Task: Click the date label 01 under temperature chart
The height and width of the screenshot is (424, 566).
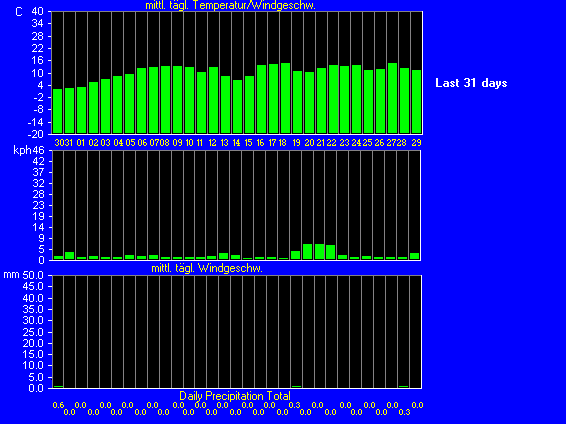Action: tap(80, 143)
